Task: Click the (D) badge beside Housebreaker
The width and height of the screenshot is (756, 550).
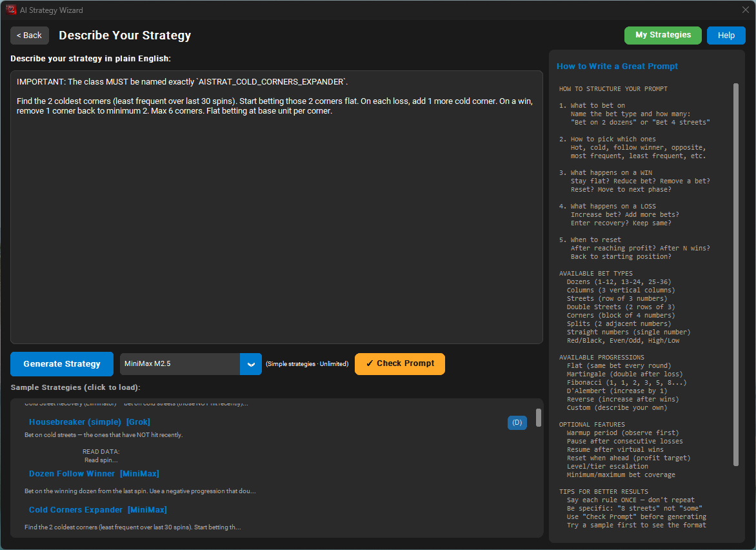Action: 517,423
